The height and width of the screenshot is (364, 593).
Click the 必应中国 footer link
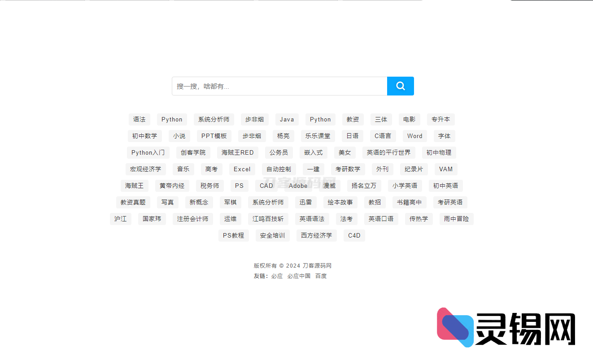tap(299, 276)
